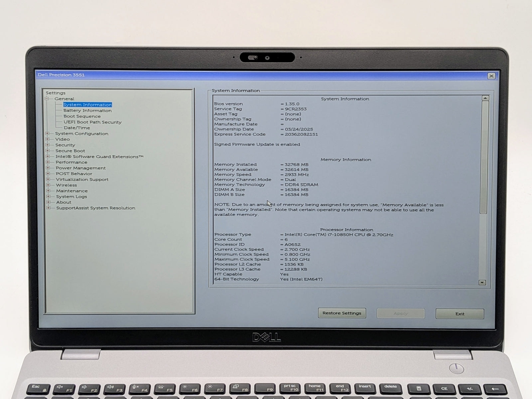The height and width of the screenshot is (399, 532).
Task: Expand the Security node
Action: pyautogui.click(x=48, y=145)
